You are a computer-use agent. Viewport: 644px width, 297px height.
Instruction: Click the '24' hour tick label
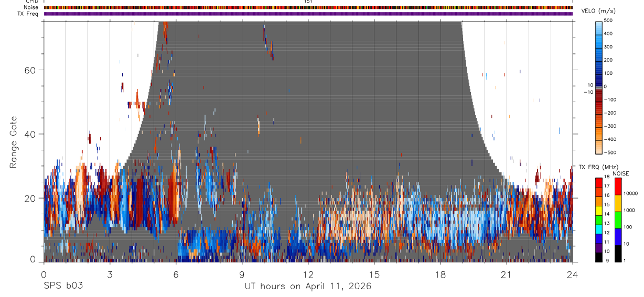pos(573,274)
